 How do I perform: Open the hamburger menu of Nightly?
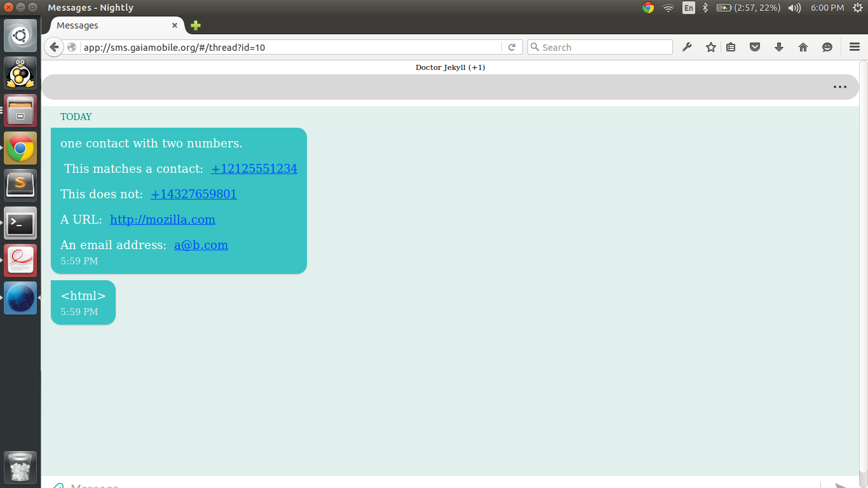pyautogui.click(x=855, y=47)
